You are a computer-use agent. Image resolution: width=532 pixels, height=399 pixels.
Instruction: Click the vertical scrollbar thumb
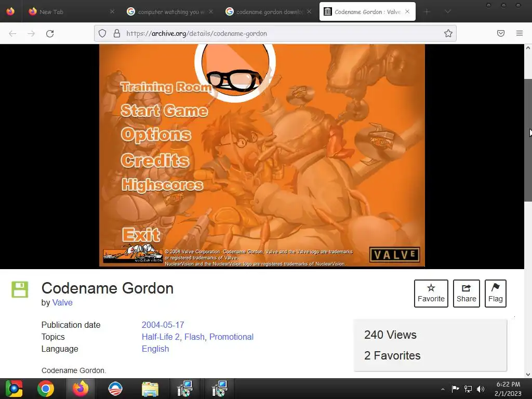[528, 140]
